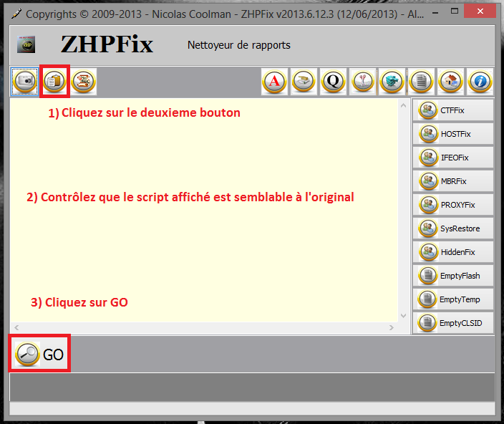Click the 'Nettoyeur de rapports' label

239,45
